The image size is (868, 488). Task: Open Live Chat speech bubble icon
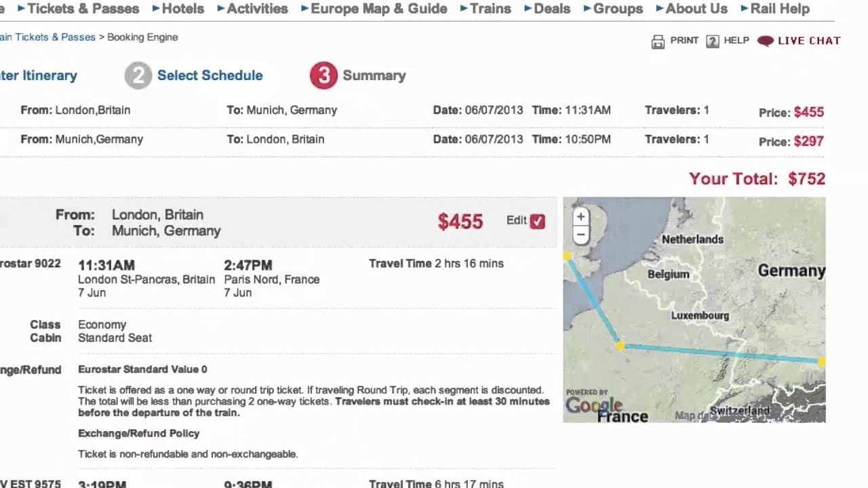click(x=766, y=41)
